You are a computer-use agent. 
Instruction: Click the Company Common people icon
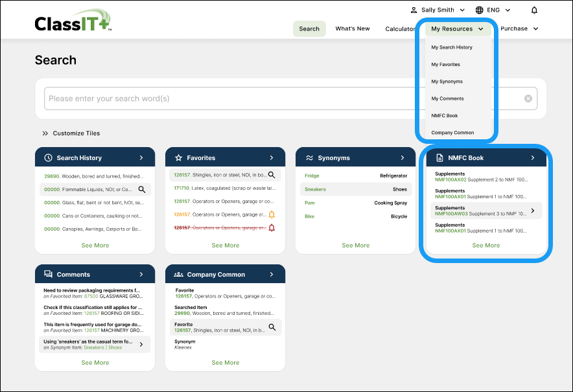(178, 274)
